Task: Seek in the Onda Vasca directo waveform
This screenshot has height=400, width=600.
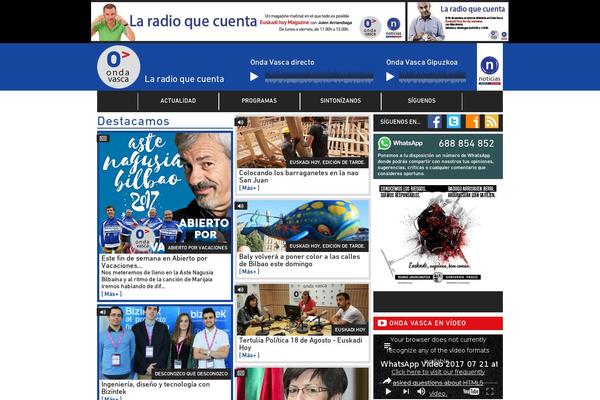Action: 319,77
